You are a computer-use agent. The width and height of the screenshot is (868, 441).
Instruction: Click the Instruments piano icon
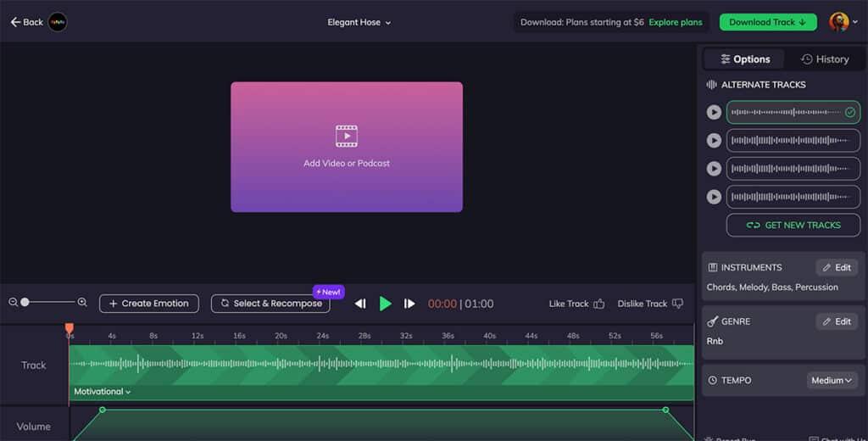coord(712,268)
